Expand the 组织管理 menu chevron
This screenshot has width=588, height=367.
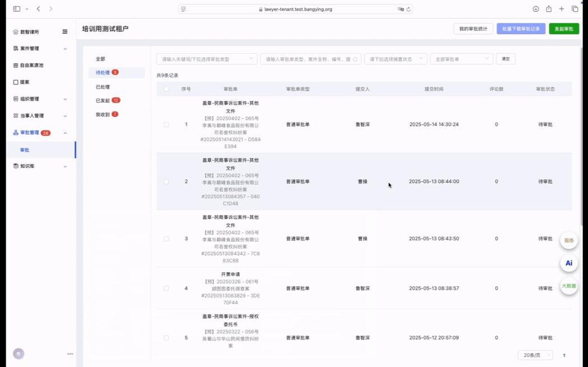pyautogui.click(x=65, y=99)
